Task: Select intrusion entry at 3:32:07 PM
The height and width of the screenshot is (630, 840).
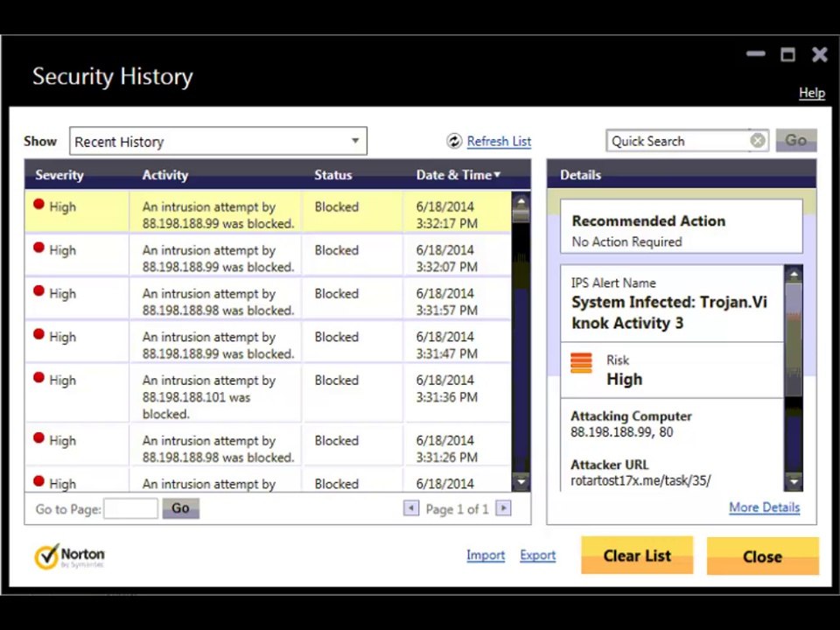Action: click(x=268, y=255)
